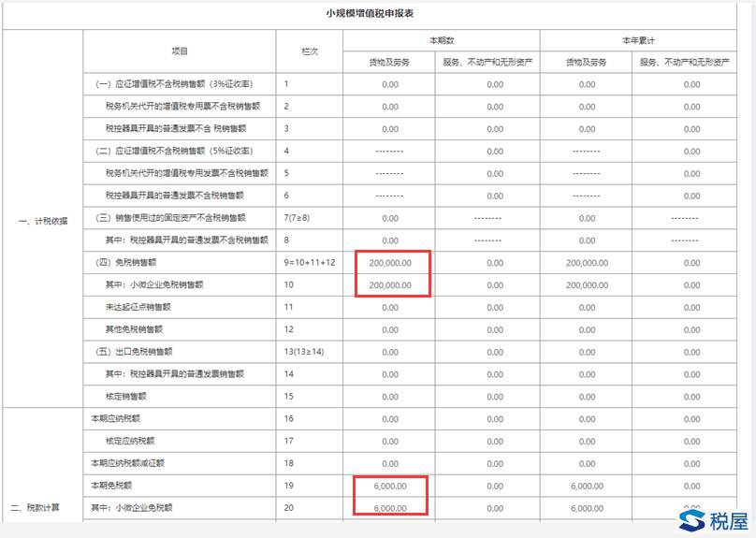Select "200,000.00" in 免税销售额 row, 本年累计 货物及劳务
Screen dimensions: 756x538
pyautogui.click(x=587, y=263)
